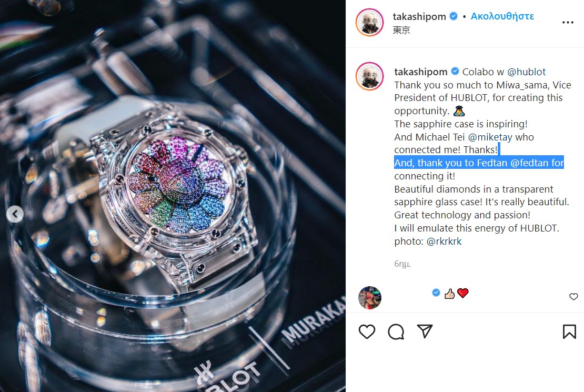Share the post via paper plane icon
Screen dimensions: 584x392
coord(425,331)
